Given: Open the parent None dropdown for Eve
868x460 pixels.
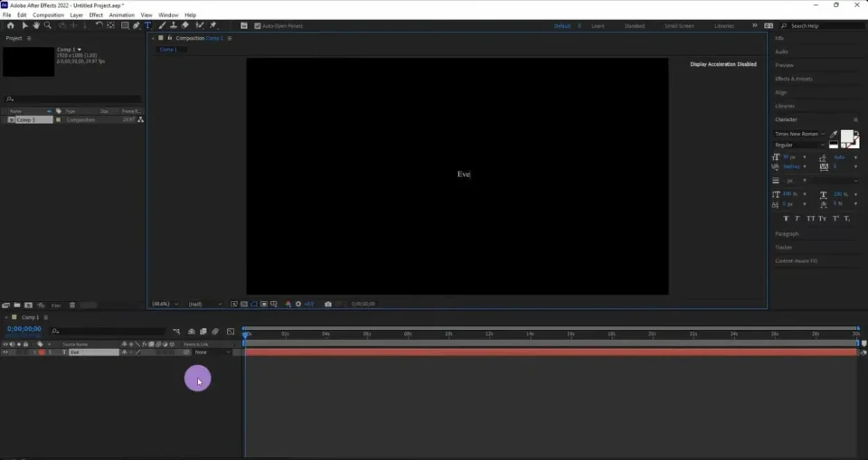Looking at the screenshot, I should [x=204, y=352].
